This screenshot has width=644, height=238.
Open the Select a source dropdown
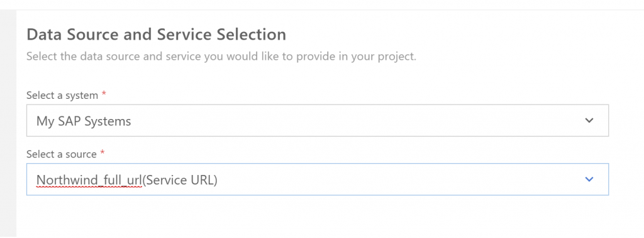click(318, 179)
